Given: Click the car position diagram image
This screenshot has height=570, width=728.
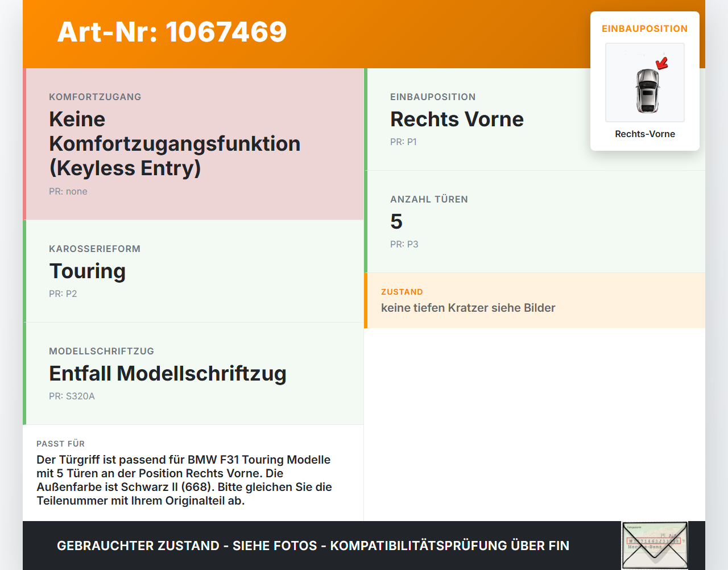Looking at the screenshot, I should pyautogui.click(x=645, y=82).
